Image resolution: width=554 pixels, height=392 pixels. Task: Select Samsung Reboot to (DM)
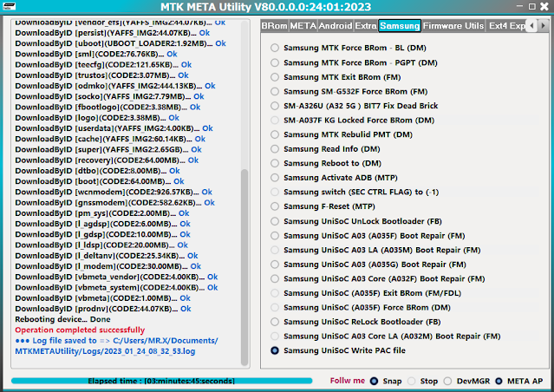coord(326,163)
